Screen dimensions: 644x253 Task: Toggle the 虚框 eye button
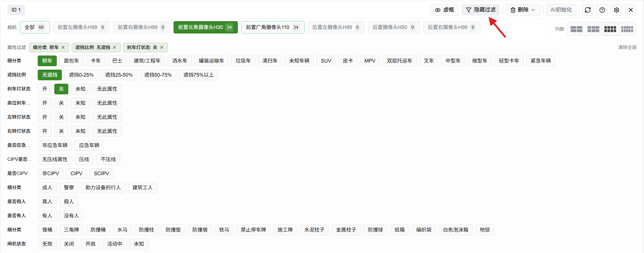tap(444, 10)
